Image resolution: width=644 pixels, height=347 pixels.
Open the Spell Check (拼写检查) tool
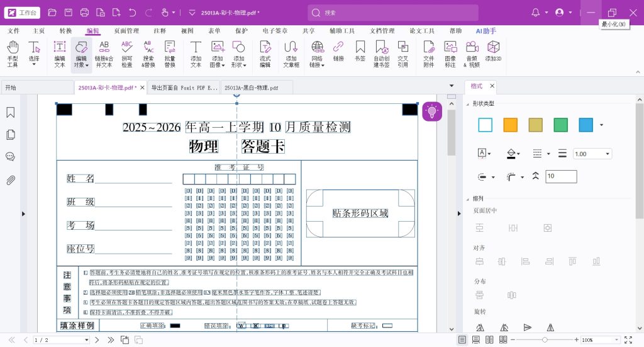(x=127, y=53)
